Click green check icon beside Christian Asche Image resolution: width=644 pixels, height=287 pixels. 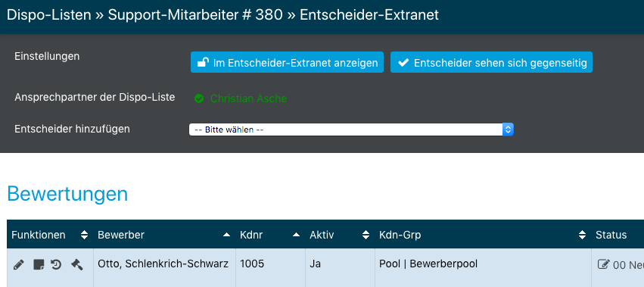(199, 98)
